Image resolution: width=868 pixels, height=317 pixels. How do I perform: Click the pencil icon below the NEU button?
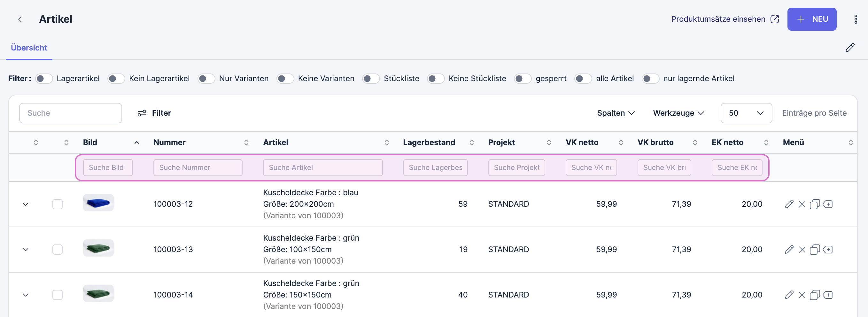tap(849, 48)
